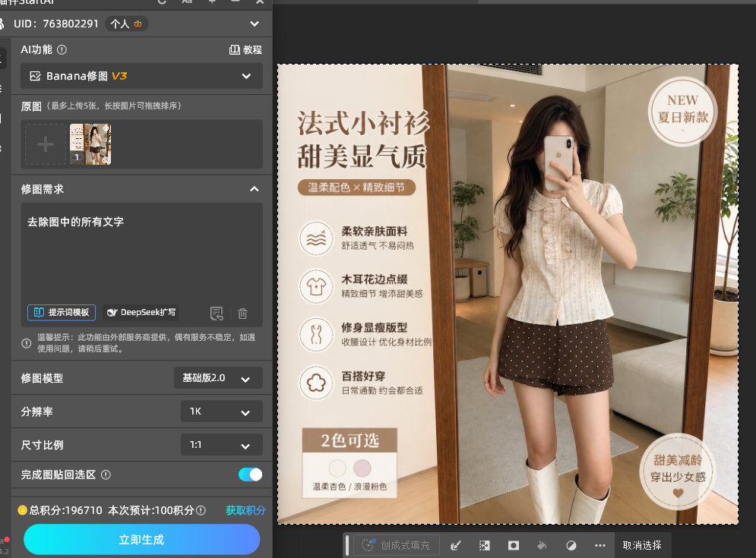This screenshot has width=756, height=558.
Task: Click the taskbar drag handle bar
Action: point(347,545)
